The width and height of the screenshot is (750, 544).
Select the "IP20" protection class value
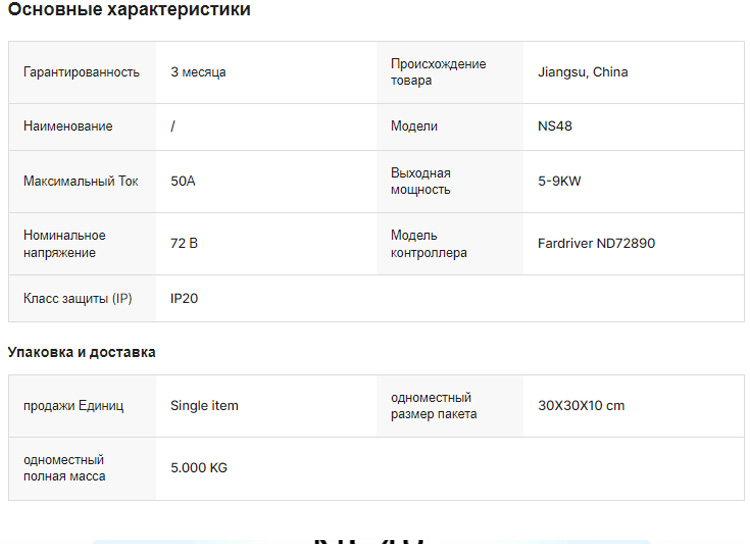[x=184, y=298]
